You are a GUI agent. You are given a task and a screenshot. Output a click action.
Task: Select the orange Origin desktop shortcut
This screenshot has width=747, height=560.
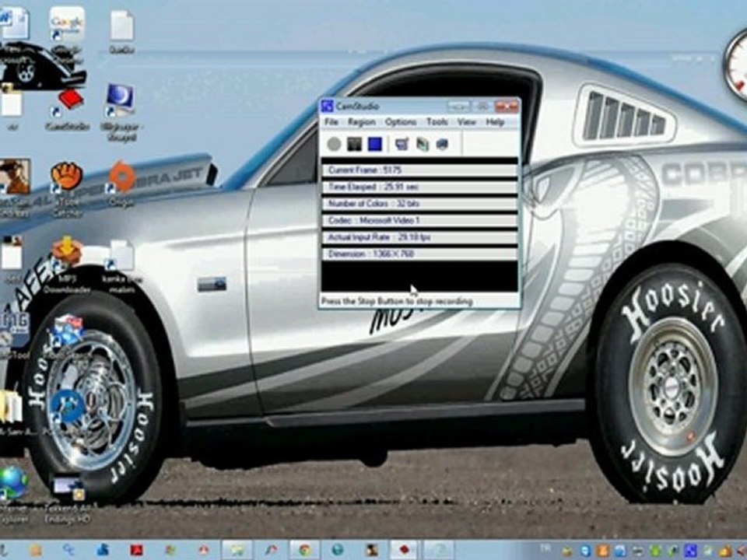pos(122,182)
